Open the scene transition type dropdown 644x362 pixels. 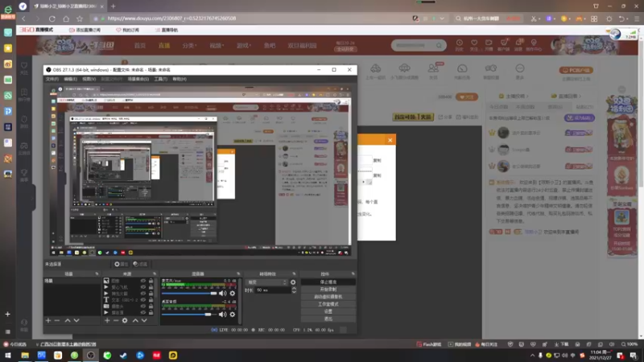point(266,282)
